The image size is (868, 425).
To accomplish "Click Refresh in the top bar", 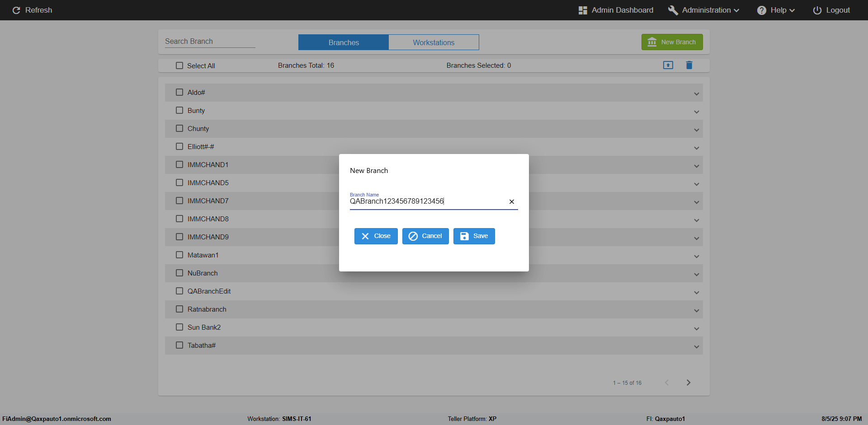I will pos(32,10).
